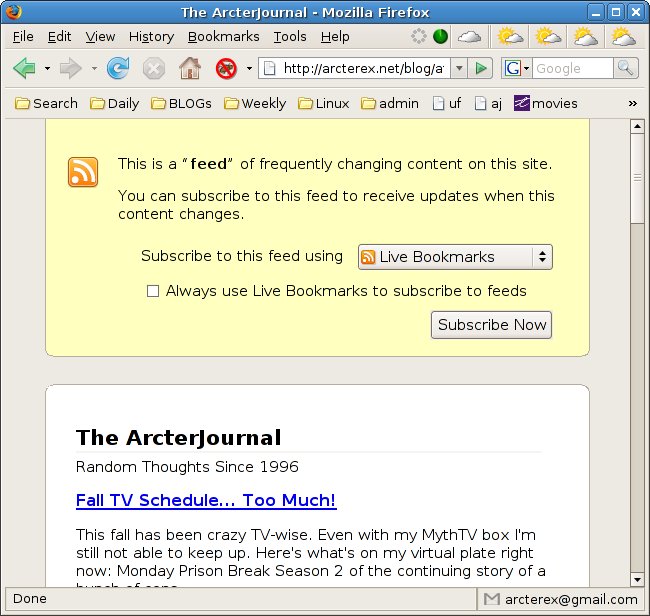This screenshot has height=616, width=650.
Task: Expand the Daily bookmarks folder
Action: [114, 103]
